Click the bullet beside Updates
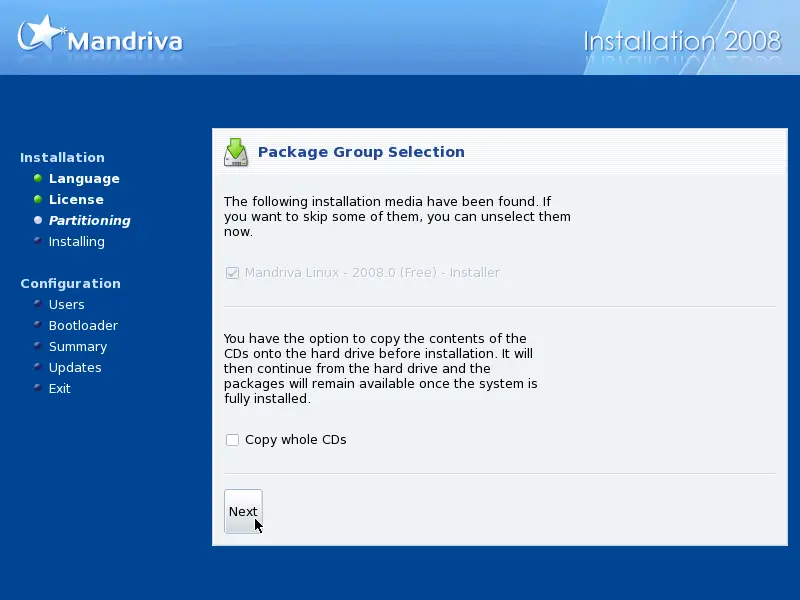The width and height of the screenshot is (800, 600). (x=38, y=366)
